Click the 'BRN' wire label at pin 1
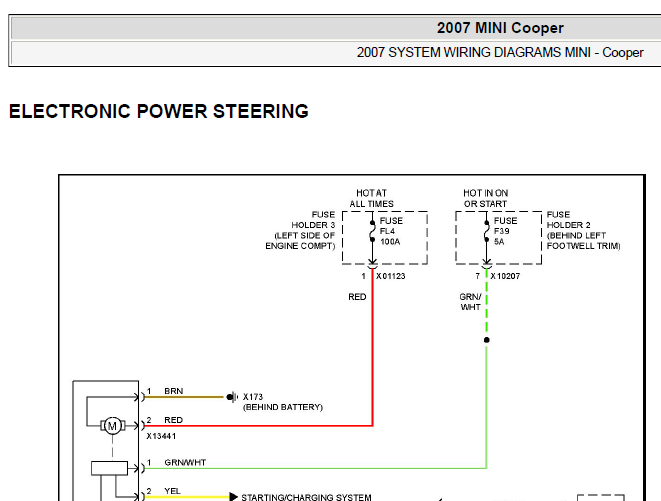 [x=174, y=391]
